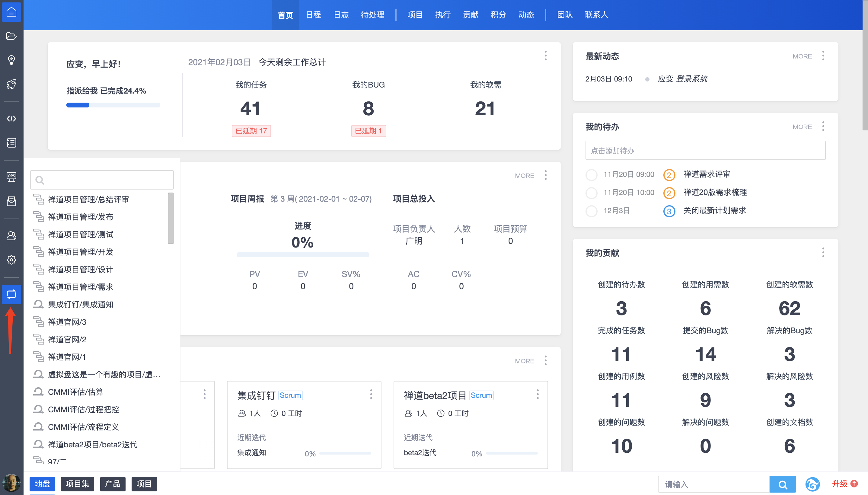Switch to the 日程 tab
This screenshot has height=495, width=868.
point(313,15)
